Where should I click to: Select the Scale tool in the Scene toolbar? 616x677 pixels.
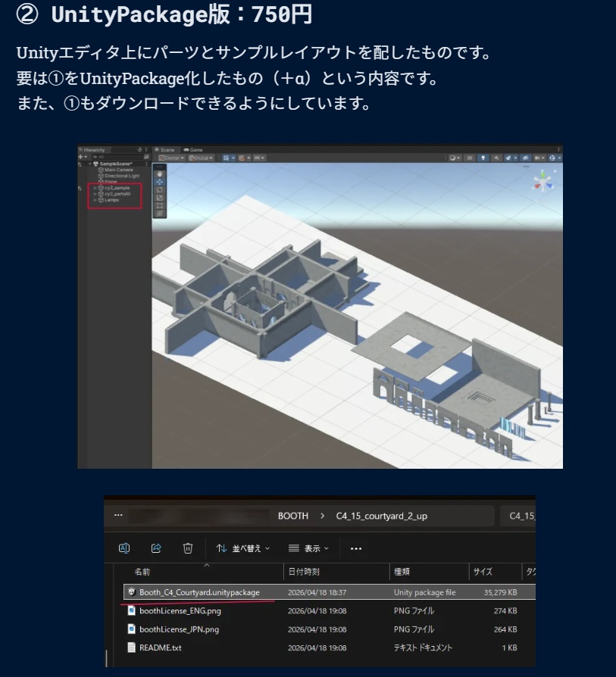tap(160, 198)
